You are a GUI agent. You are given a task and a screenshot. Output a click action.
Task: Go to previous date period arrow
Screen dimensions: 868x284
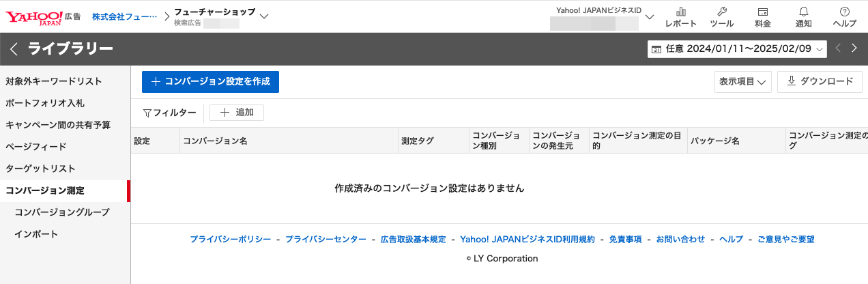(839, 48)
